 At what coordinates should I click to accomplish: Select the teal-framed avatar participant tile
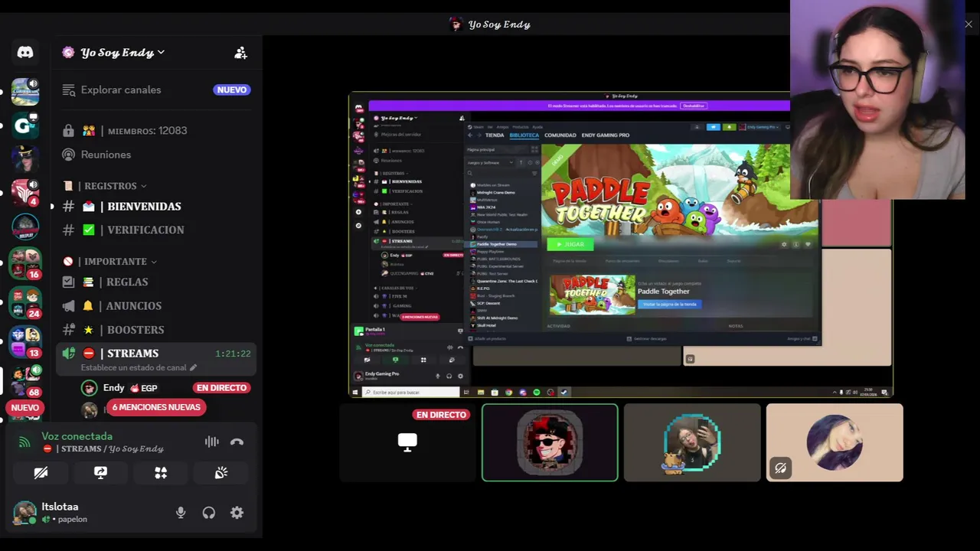point(692,443)
